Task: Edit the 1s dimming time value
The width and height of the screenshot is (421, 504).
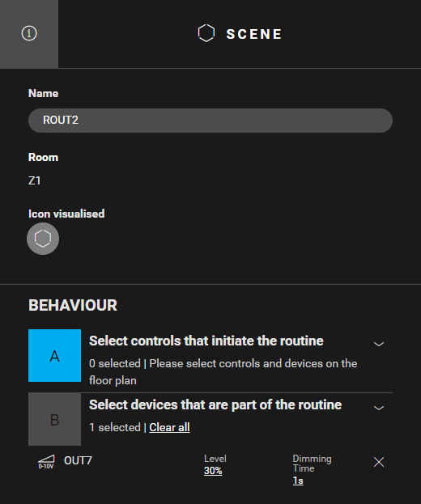Action: click(x=298, y=481)
